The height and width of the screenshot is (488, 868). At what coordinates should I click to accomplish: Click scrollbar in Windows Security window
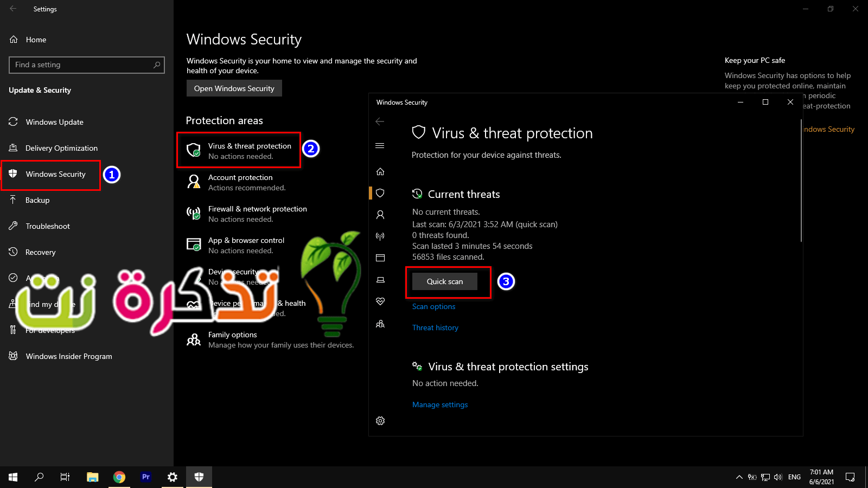click(801, 180)
